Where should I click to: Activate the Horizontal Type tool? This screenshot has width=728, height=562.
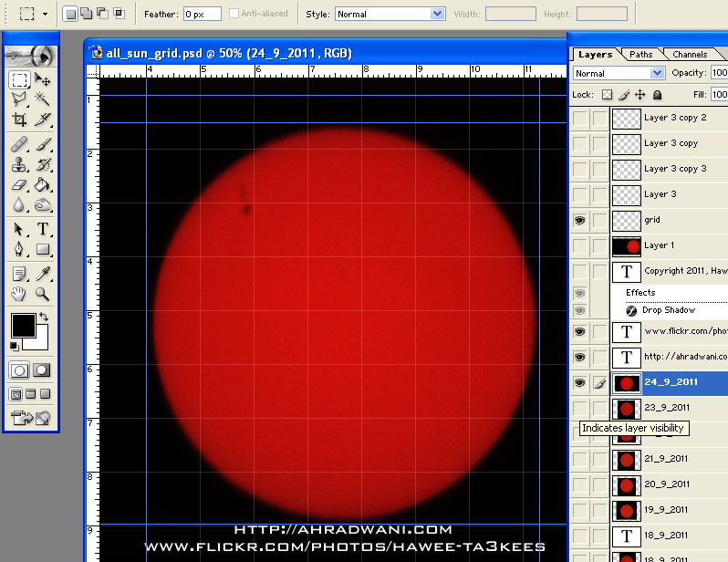tap(42, 229)
